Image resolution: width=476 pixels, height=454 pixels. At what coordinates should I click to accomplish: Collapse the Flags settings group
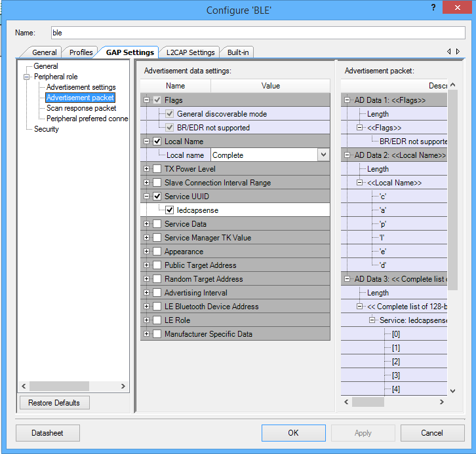coord(146,100)
